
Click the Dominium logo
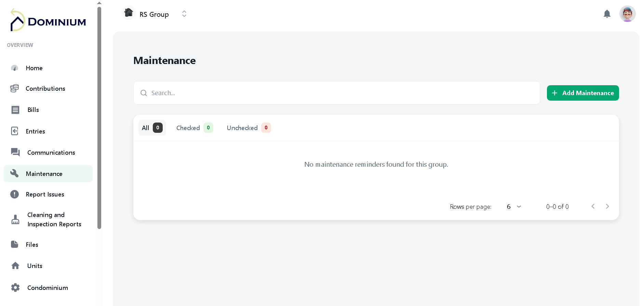48,21
